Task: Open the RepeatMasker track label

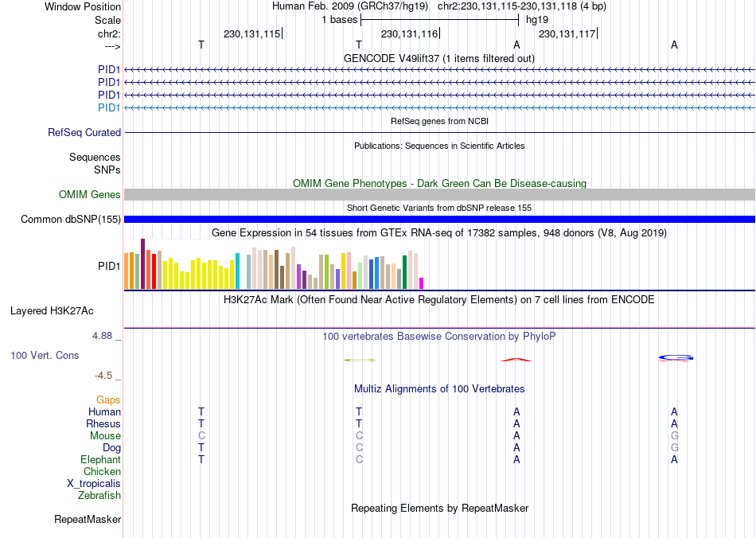Action: pyautogui.click(x=88, y=519)
